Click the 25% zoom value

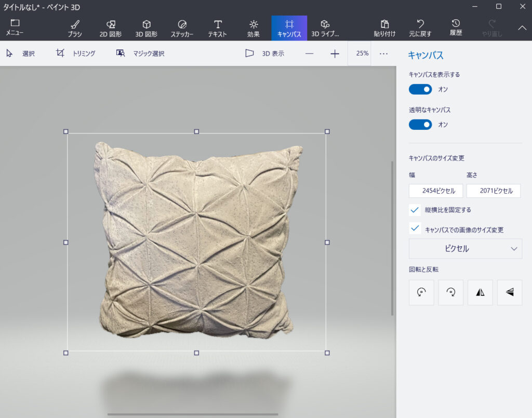tap(362, 53)
